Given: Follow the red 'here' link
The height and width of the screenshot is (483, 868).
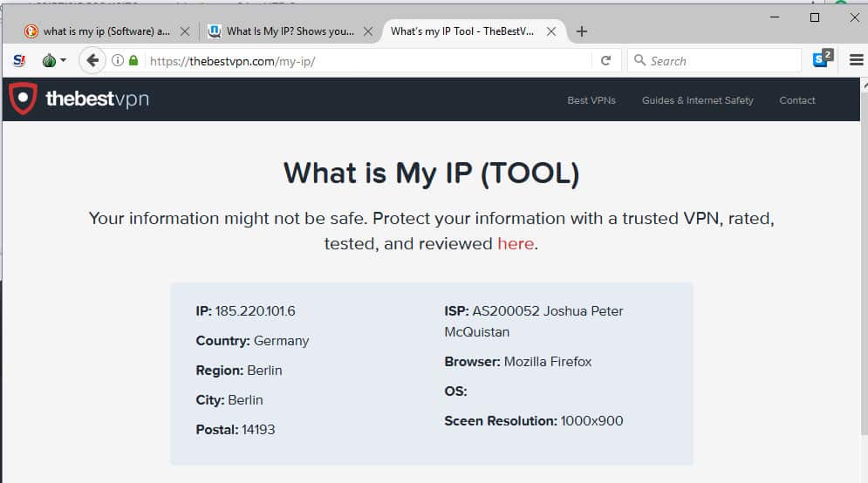Looking at the screenshot, I should pyautogui.click(x=516, y=243).
